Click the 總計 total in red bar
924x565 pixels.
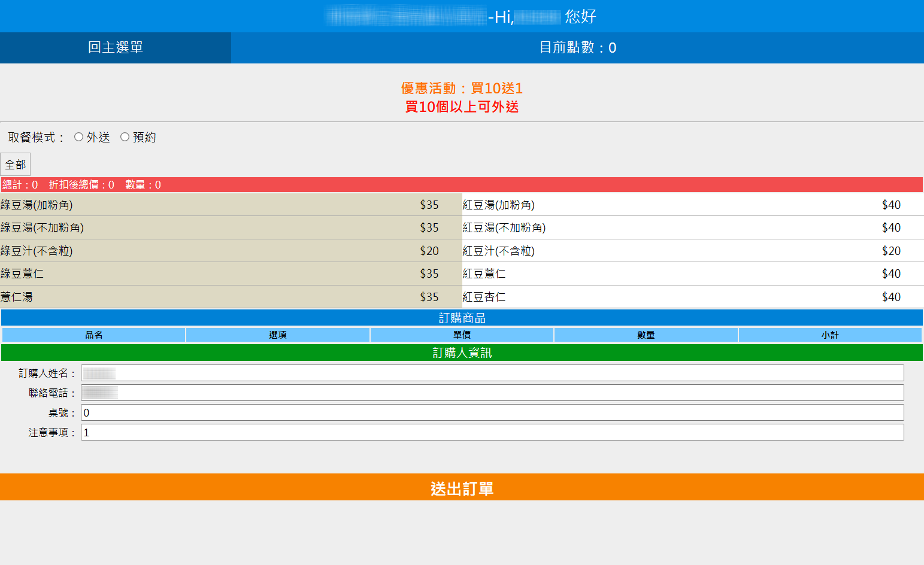pos(20,185)
